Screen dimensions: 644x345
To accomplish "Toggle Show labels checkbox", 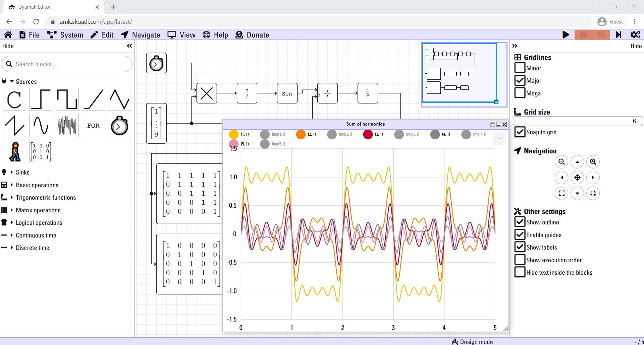I will (x=520, y=247).
